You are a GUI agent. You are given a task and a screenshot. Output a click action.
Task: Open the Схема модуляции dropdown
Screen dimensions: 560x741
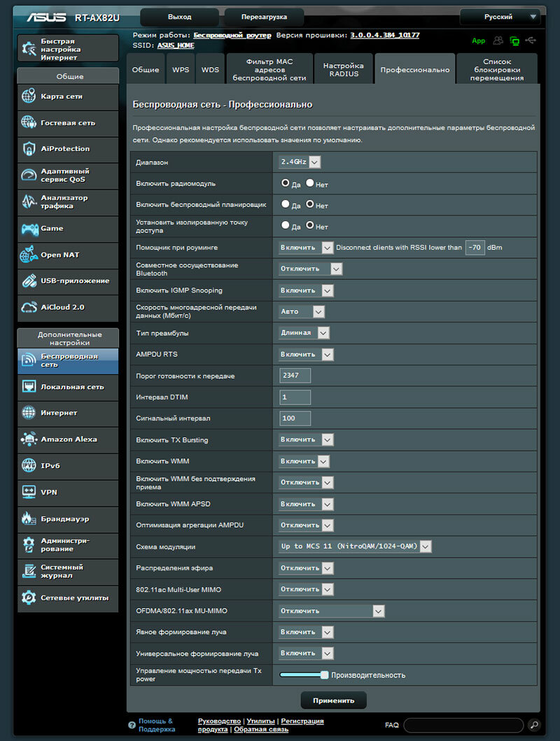point(355,546)
